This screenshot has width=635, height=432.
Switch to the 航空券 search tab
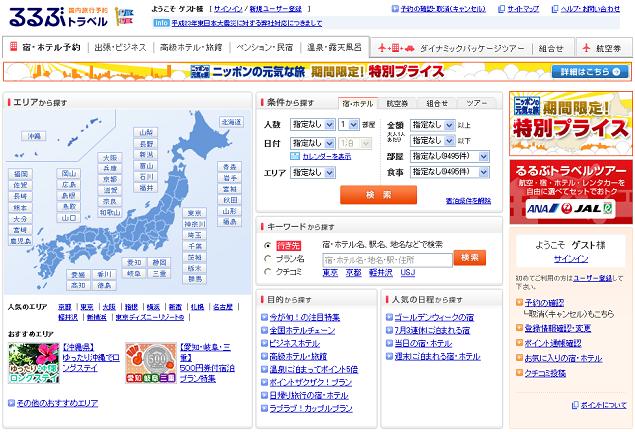point(397,102)
